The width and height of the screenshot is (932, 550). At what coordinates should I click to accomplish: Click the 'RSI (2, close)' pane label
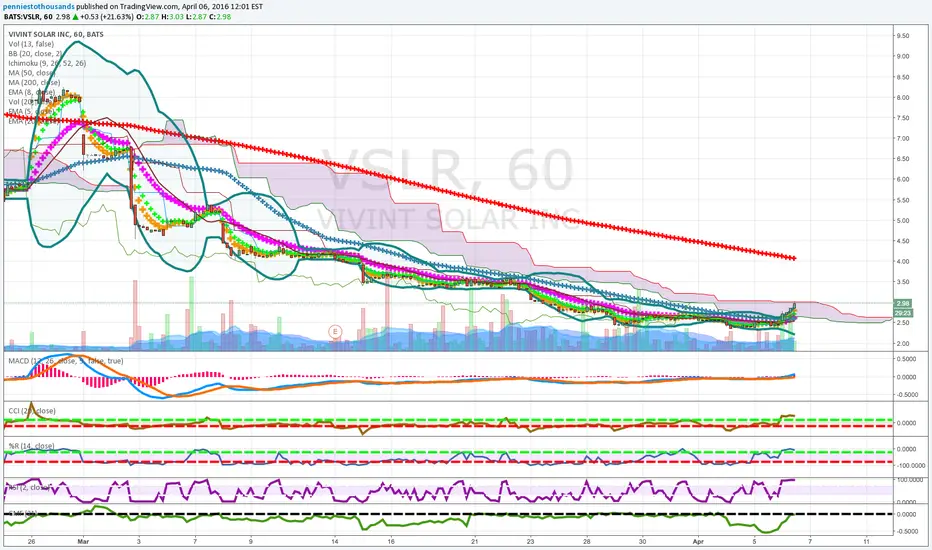pyautogui.click(x=29, y=488)
